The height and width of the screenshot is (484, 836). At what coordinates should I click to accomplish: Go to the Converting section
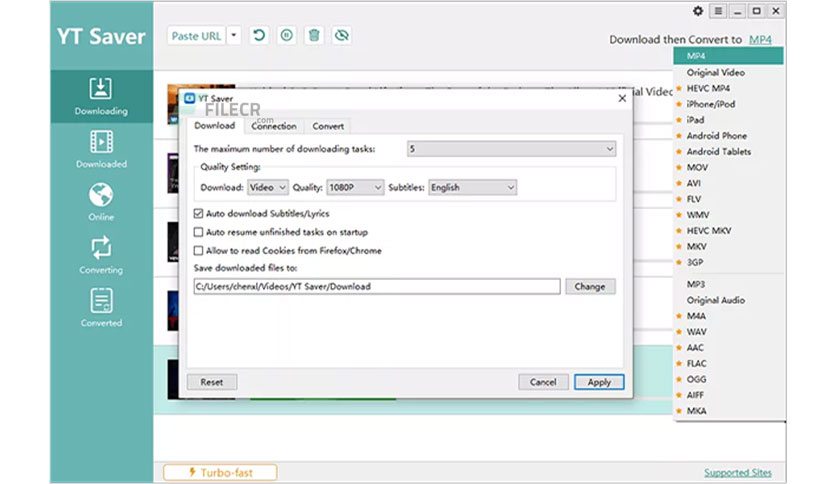tap(101, 254)
